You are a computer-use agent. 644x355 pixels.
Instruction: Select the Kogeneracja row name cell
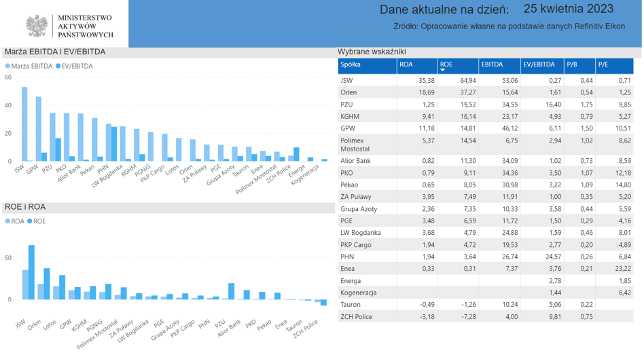[368, 293]
